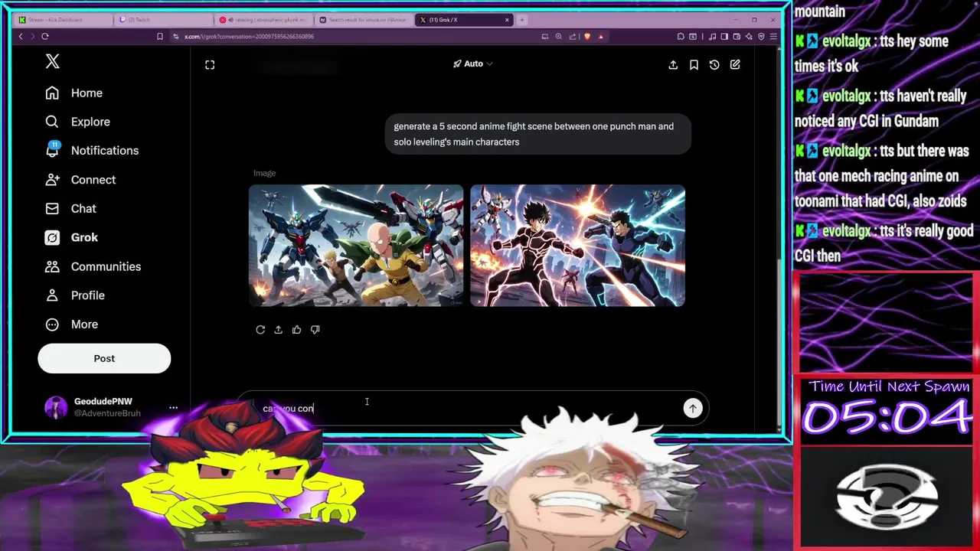Image resolution: width=980 pixels, height=551 pixels.
Task: Click the music note media control icon
Action: tap(712, 36)
